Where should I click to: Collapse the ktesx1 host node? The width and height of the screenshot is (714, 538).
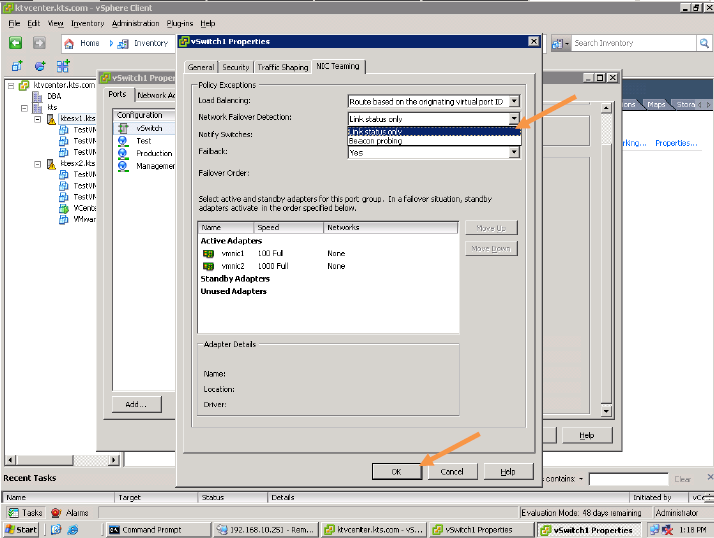38,119
